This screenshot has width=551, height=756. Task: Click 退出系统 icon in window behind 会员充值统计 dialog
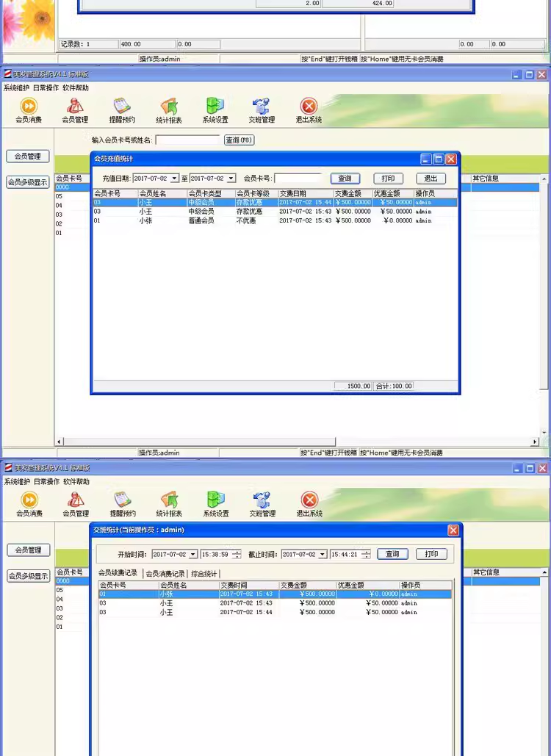point(309,110)
